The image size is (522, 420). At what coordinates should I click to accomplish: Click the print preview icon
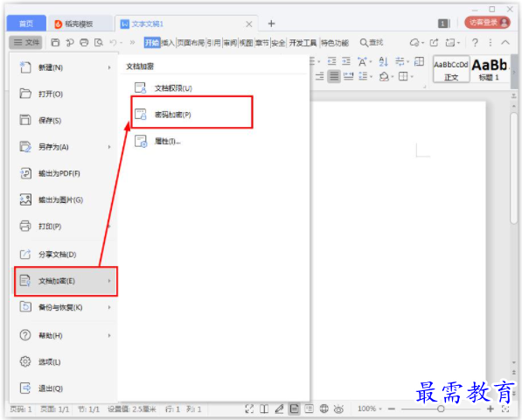(99, 42)
